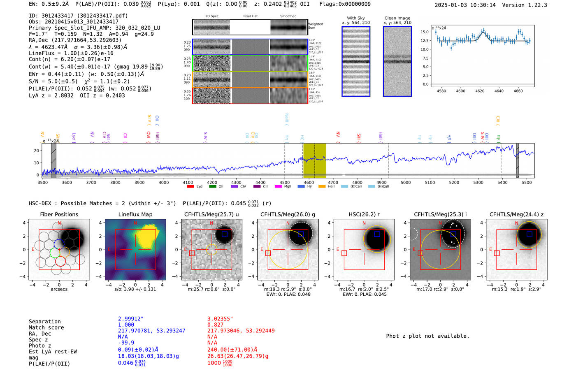The image size is (576, 392).
Task: Select the red-bordered 2D spectrum row
Action: coord(250,95)
